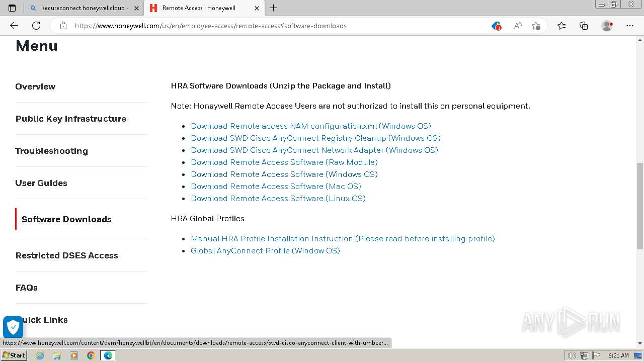Image resolution: width=644 pixels, height=362 pixels.
Task: Go to the Troubleshooting section
Action: pyautogui.click(x=51, y=151)
